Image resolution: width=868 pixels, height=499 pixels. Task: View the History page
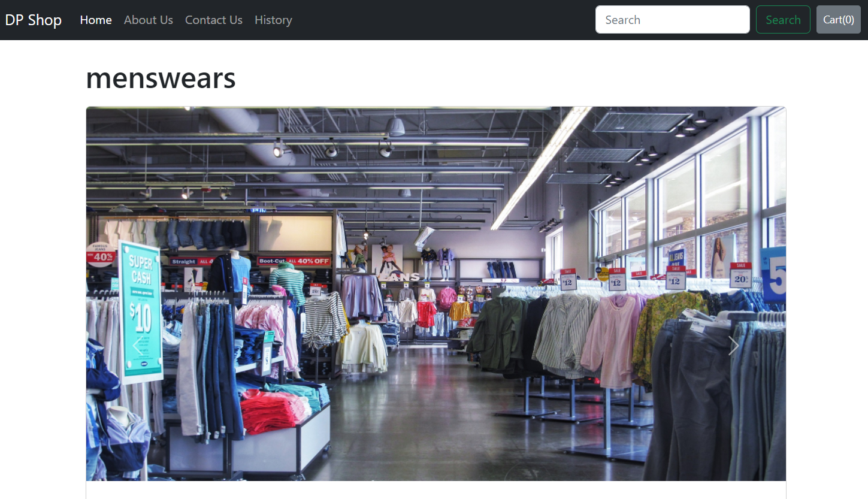pyautogui.click(x=273, y=20)
